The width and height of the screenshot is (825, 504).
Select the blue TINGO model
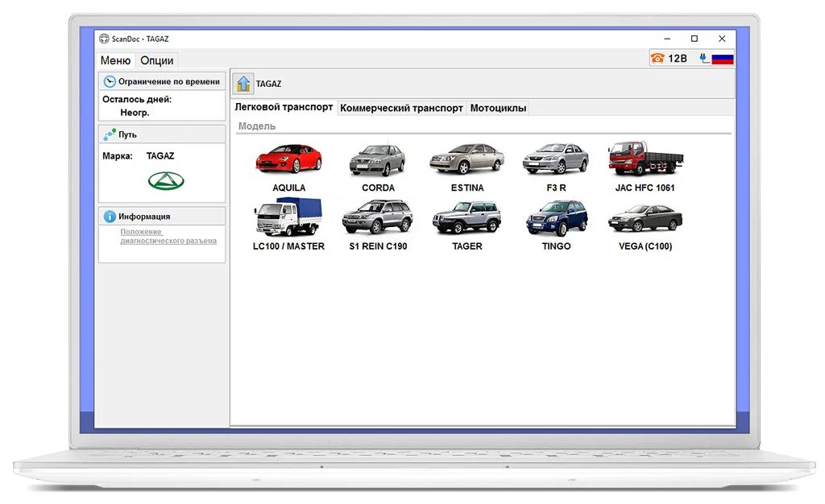coord(557,217)
